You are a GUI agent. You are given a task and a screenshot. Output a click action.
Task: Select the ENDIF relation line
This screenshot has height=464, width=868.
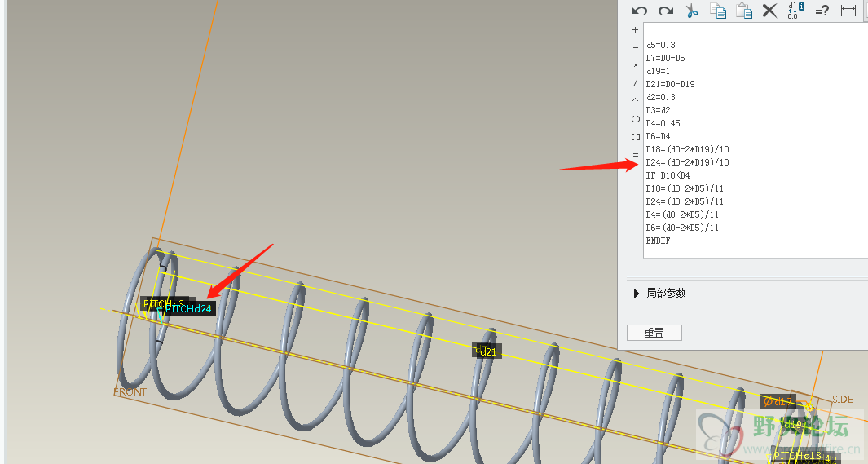659,241
